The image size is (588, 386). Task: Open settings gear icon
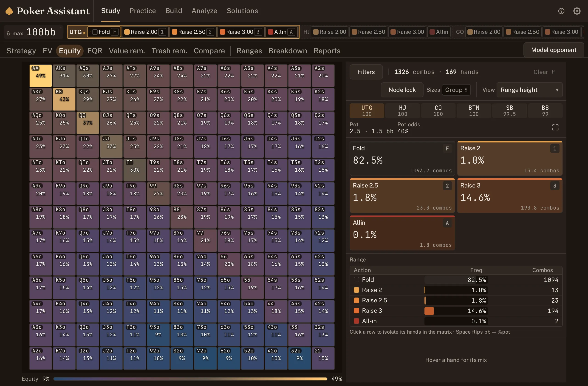click(577, 11)
